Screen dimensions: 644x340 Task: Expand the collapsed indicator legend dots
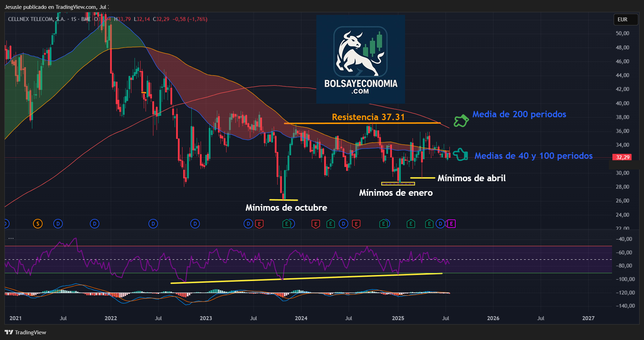[x=11, y=238]
